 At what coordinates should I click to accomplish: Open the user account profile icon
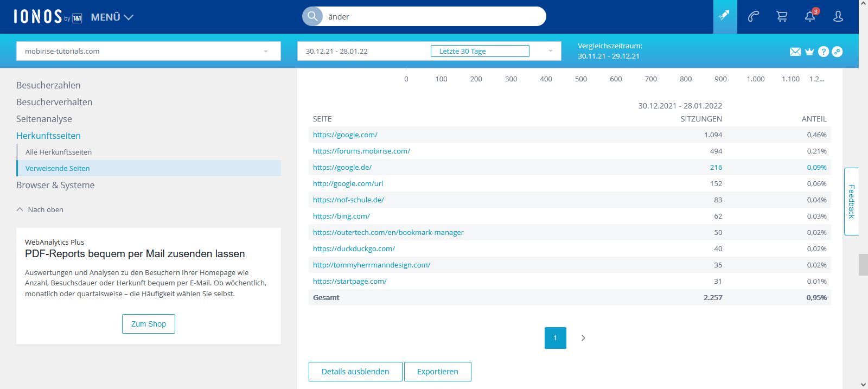click(838, 17)
